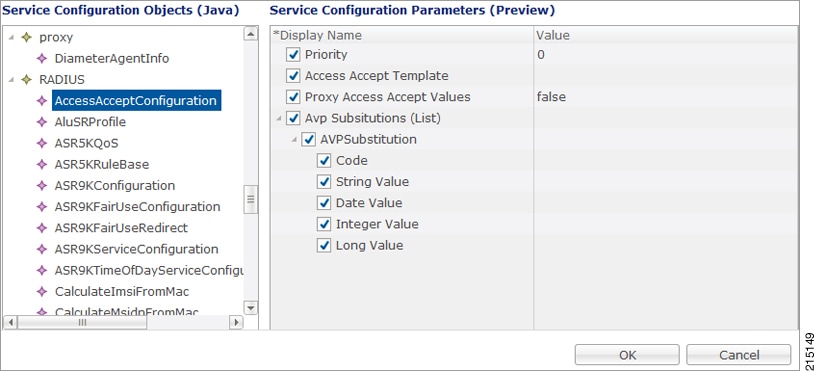
Task: Toggle the Proxy Access Accept Values checkbox
Action: point(293,97)
